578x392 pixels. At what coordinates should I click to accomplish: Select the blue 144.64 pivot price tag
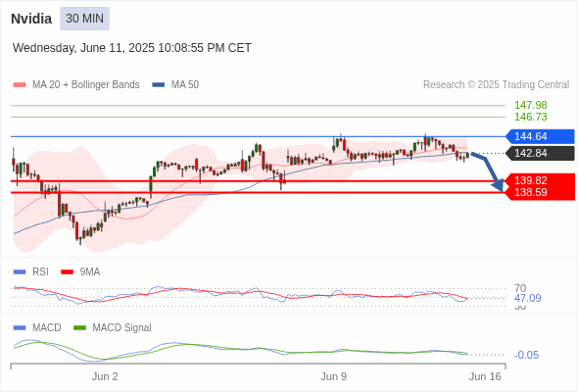(540, 136)
